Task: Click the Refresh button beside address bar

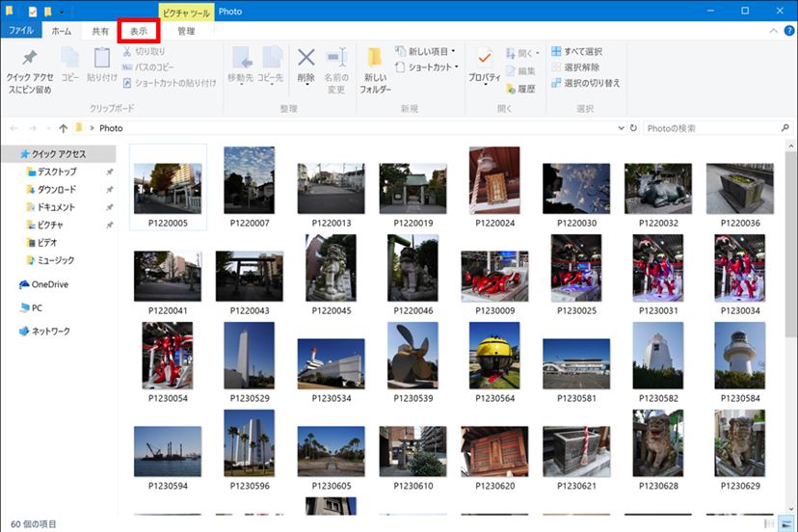Action: (633, 128)
